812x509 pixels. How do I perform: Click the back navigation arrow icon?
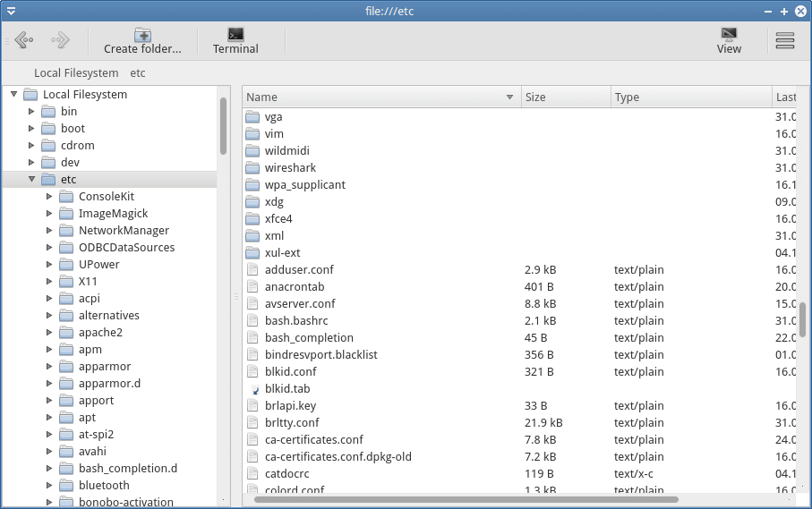tap(24, 40)
